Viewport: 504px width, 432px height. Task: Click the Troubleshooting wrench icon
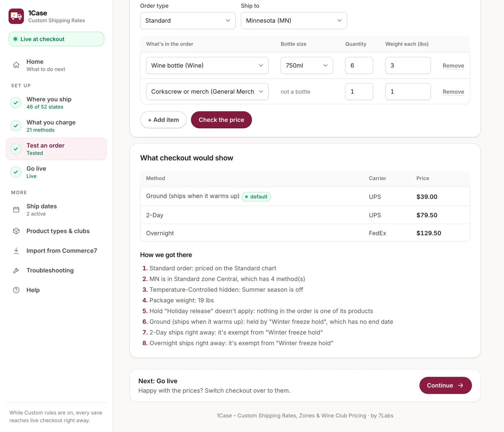point(16,271)
